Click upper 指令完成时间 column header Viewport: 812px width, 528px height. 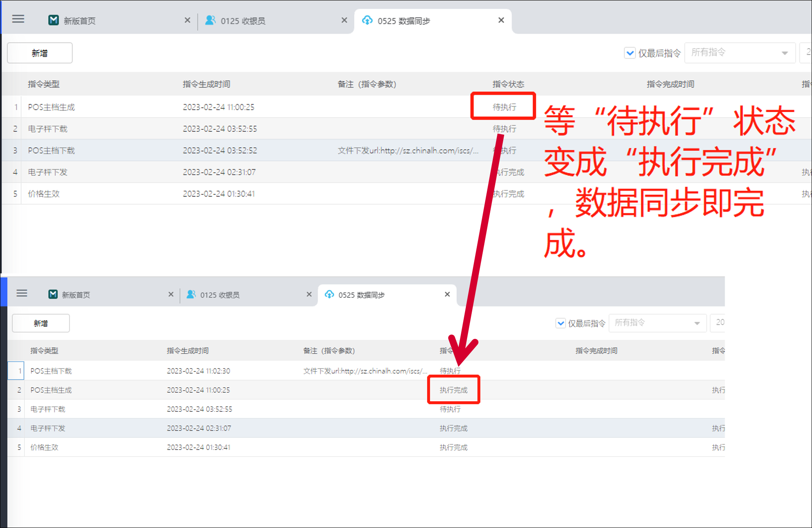click(670, 84)
